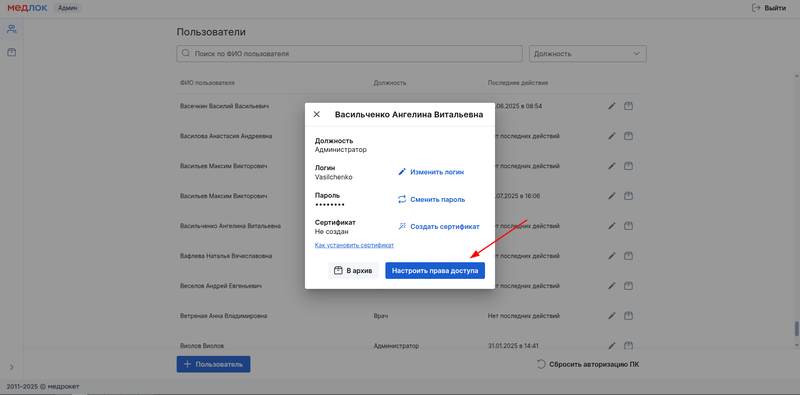Click edit pencil for Ветреная Анна Владимировна
Image resolution: width=800 pixels, height=395 pixels.
(612, 316)
